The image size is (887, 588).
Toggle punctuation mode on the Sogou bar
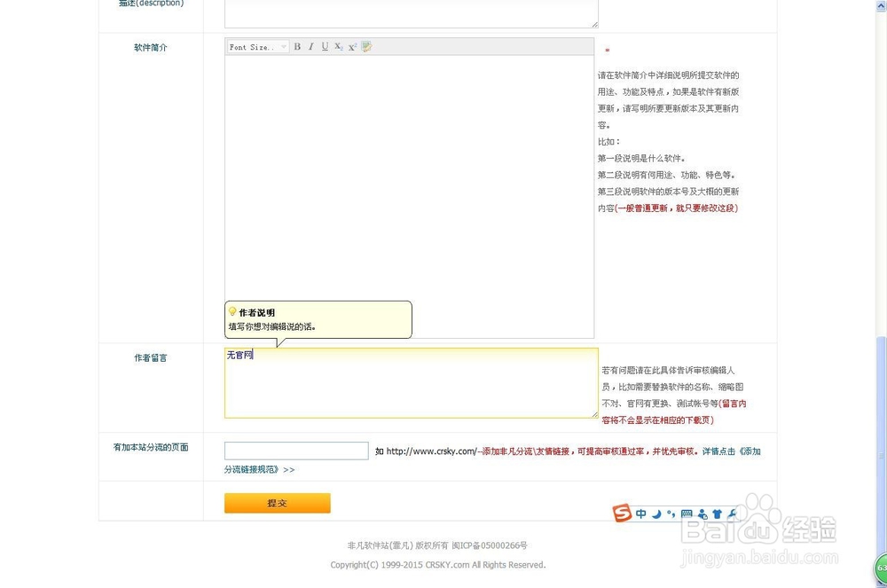click(671, 514)
